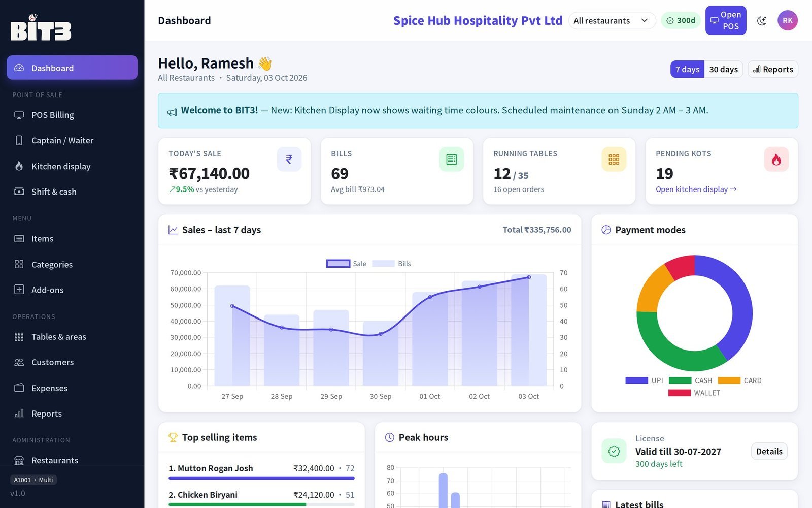Toggle the WALLET legend swatch
Screen dimensions: 812x508
pos(680,393)
